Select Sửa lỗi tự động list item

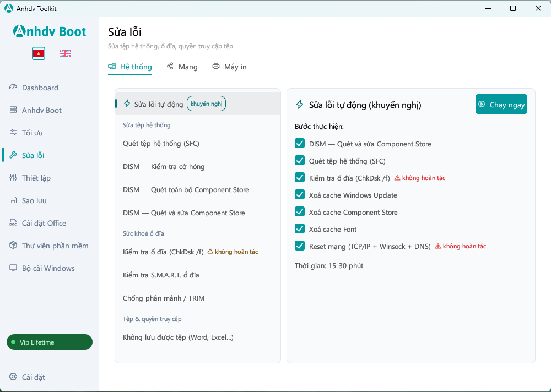[198, 104]
